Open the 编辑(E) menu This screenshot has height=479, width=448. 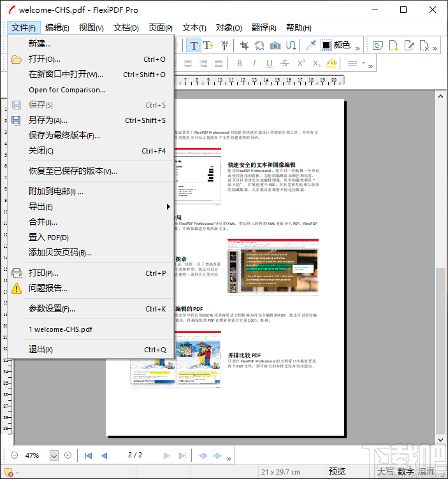(57, 28)
